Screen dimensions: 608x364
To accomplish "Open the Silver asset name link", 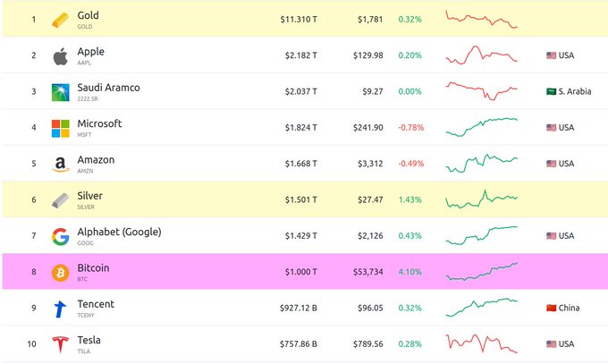I will click(90, 196).
